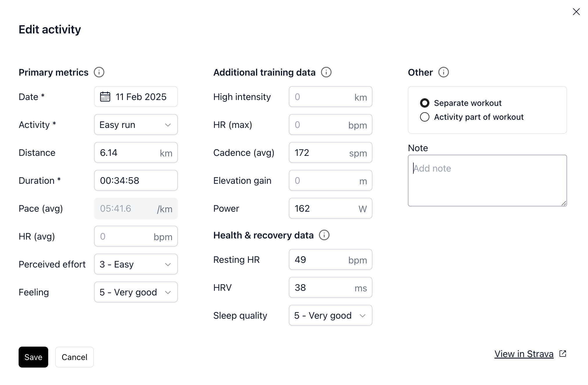The width and height of the screenshot is (588, 385).
Task: Choose Activity part of workout radio
Action: (425, 117)
